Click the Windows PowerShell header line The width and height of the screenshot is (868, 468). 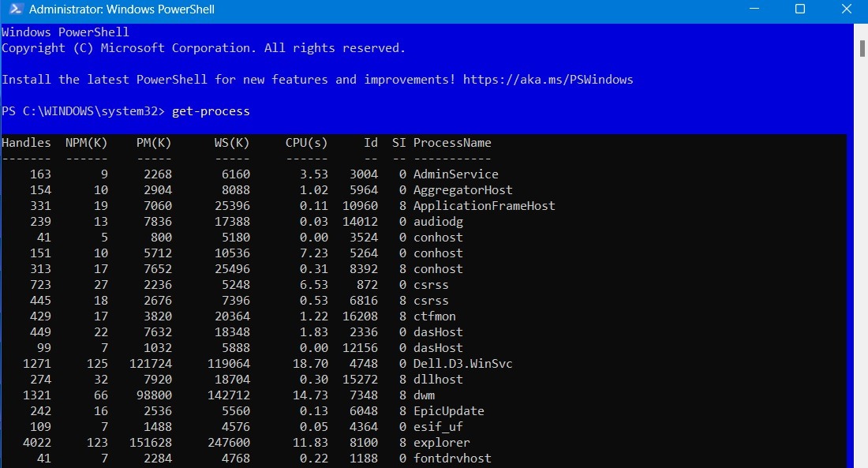[x=65, y=32]
